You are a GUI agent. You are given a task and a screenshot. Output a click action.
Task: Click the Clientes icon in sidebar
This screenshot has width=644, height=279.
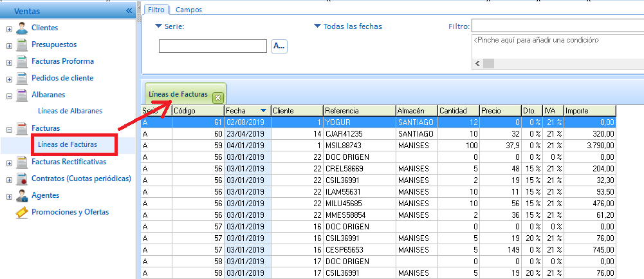(x=22, y=28)
